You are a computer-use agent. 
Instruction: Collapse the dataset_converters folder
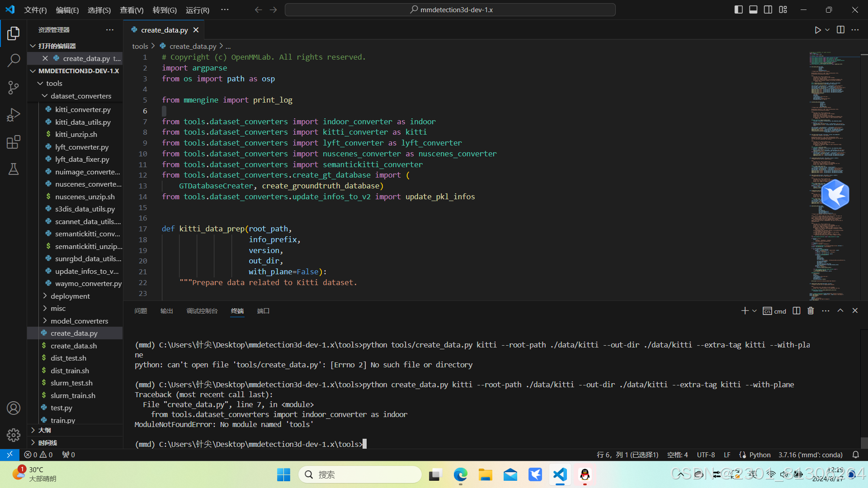(80, 96)
